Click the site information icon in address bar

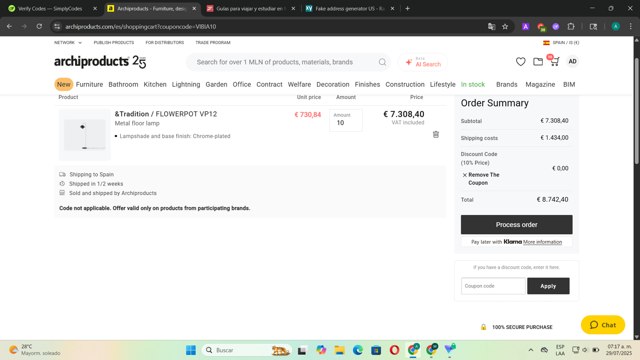coord(57,27)
